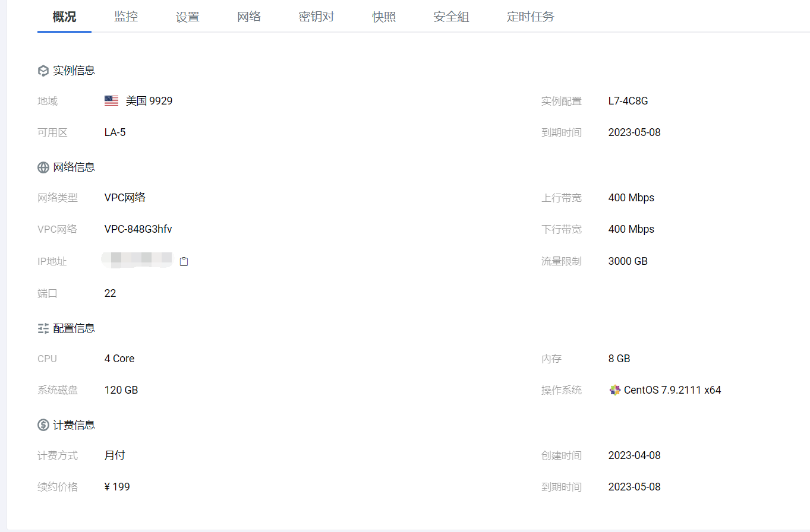Click the 系统磁盘 label
This screenshot has height=532, width=810.
point(58,390)
